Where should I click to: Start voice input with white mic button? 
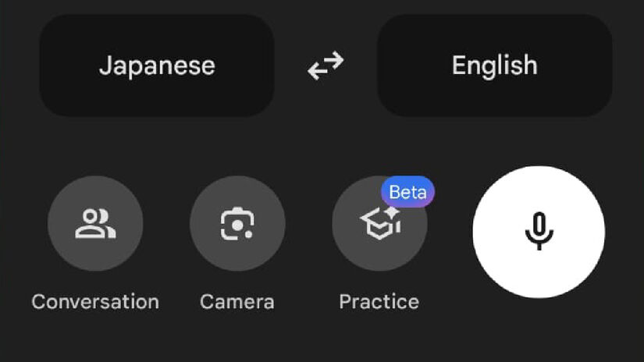tap(539, 232)
